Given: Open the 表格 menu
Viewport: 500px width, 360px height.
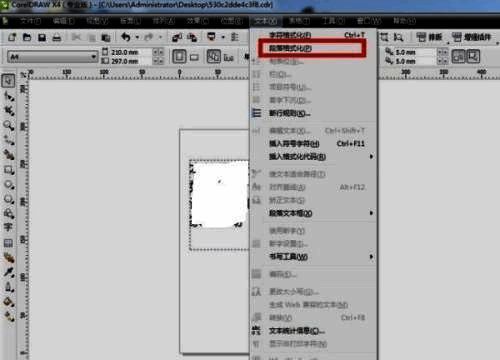Looking at the screenshot, I should 299,21.
